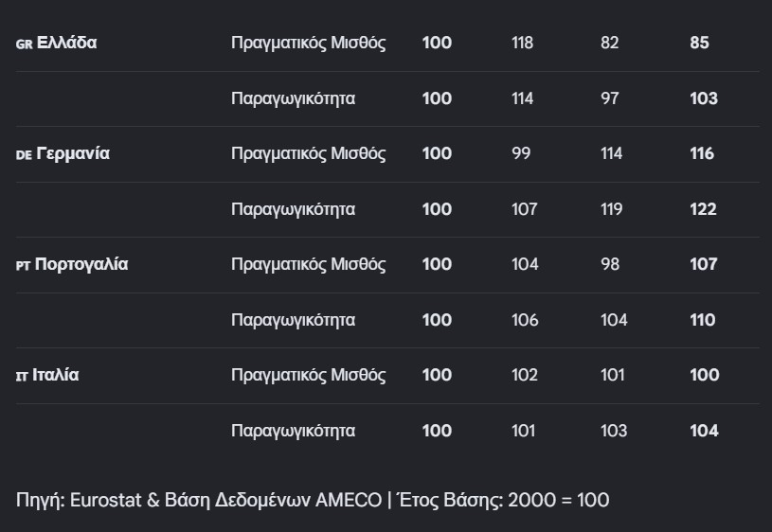Click the PT flag code next to Πορτογαλία
772x532 pixels.
click(23, 266)
